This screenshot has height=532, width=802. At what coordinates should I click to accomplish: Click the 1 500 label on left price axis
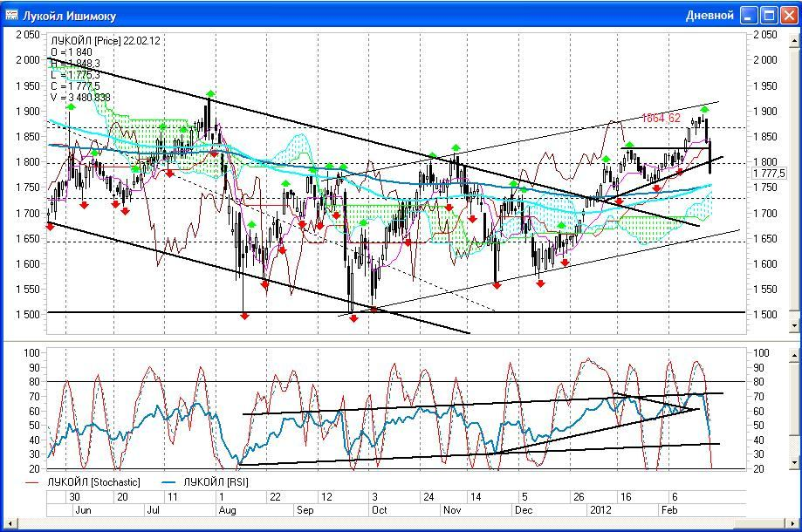28,315
